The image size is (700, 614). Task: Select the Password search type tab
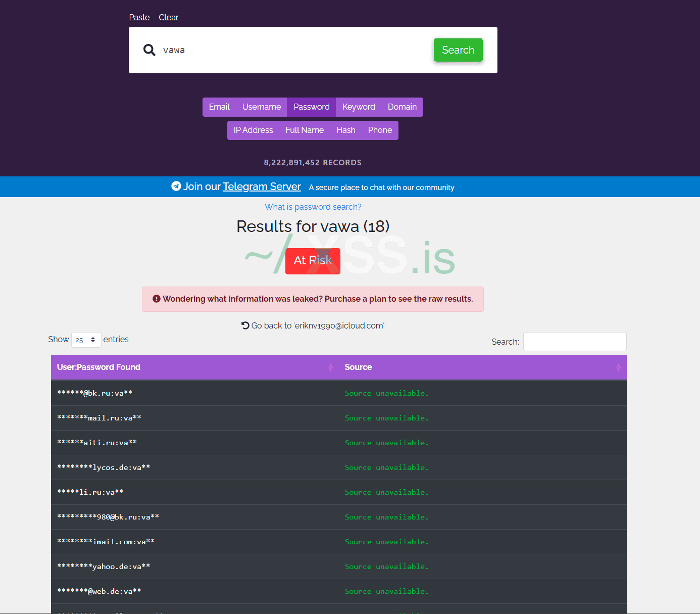pos(312,107)
